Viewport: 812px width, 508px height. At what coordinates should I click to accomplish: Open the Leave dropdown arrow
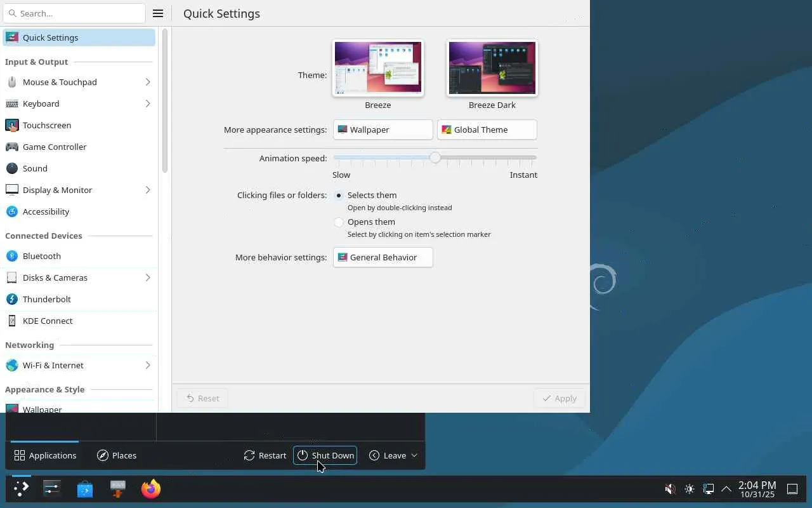click(x=414, y=455)
